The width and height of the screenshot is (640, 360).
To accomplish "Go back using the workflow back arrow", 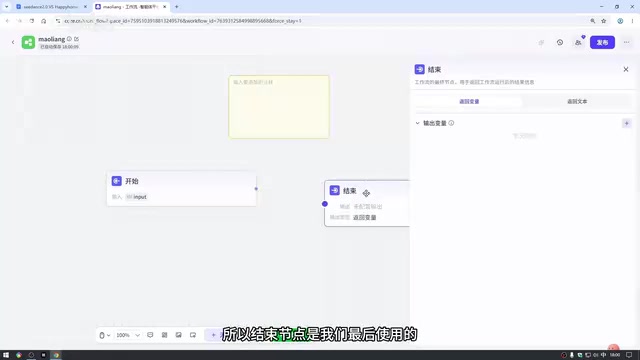I will [13, 42].
